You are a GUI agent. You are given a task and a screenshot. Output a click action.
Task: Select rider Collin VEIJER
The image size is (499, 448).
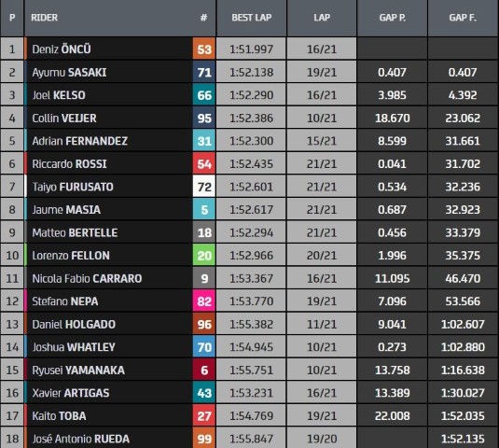[x=64, y=119]
